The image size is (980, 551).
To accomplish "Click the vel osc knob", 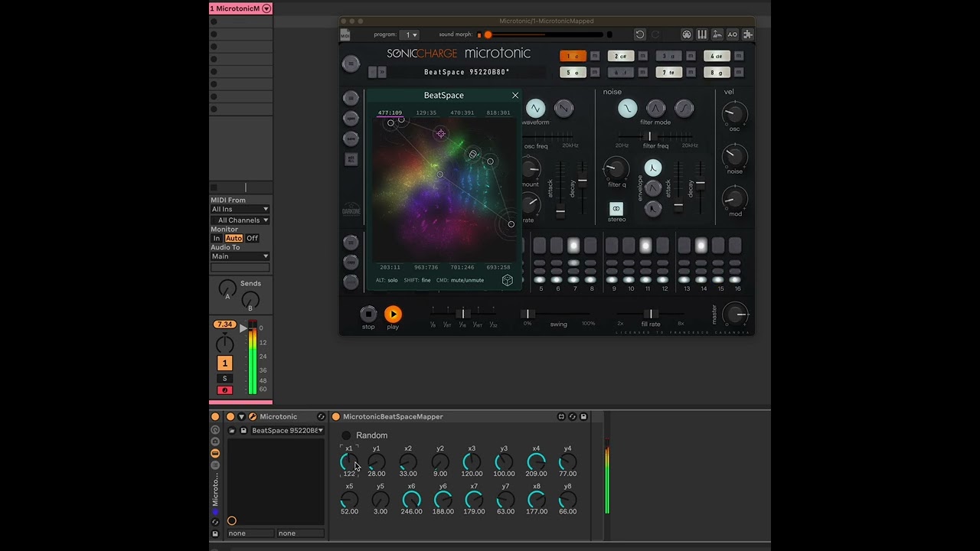I will 734,114.
